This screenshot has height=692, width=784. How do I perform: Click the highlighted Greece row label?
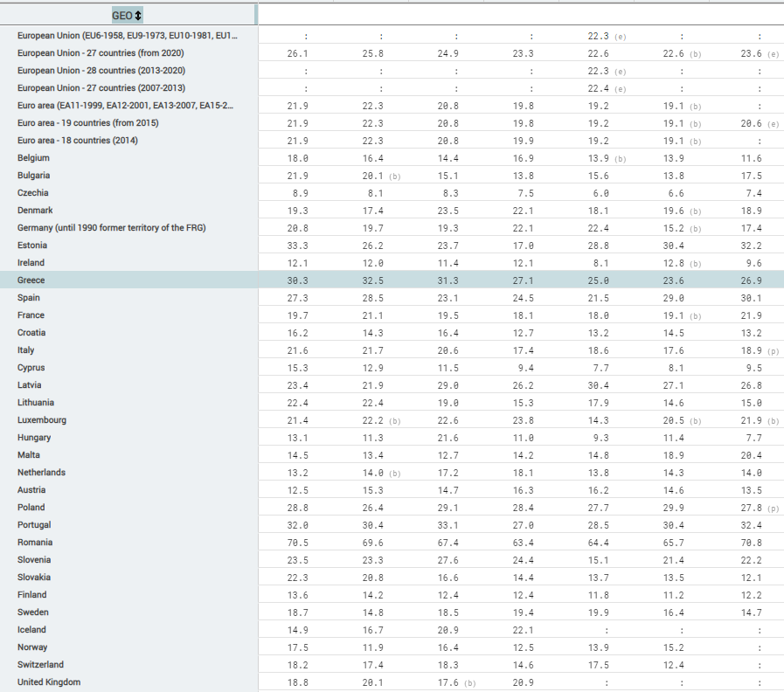31,280
